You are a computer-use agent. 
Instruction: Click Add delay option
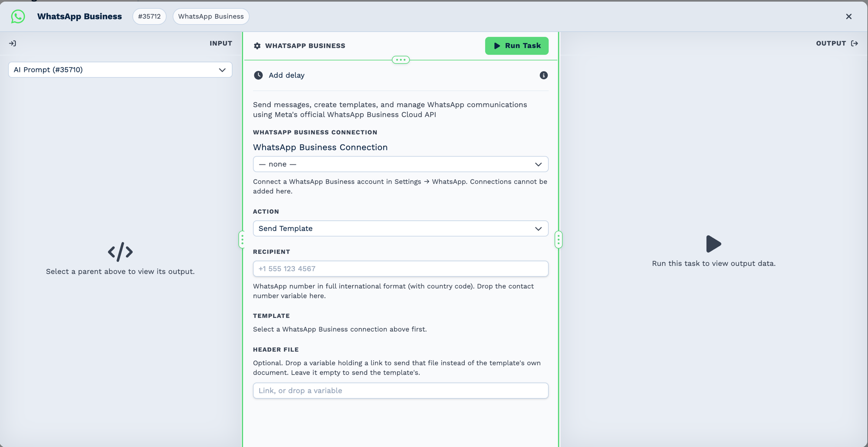(286, 75)
